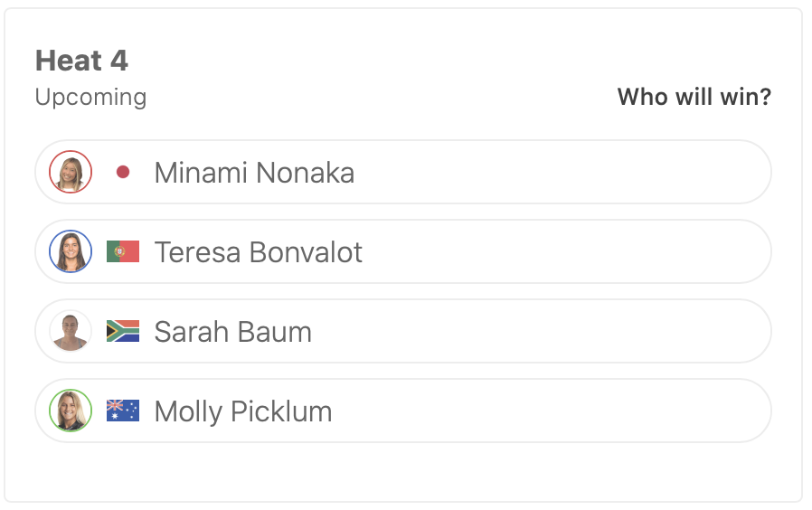Click the Sarah Baum name text
This screenshot has width=812, height=510.
pos(232,331)
